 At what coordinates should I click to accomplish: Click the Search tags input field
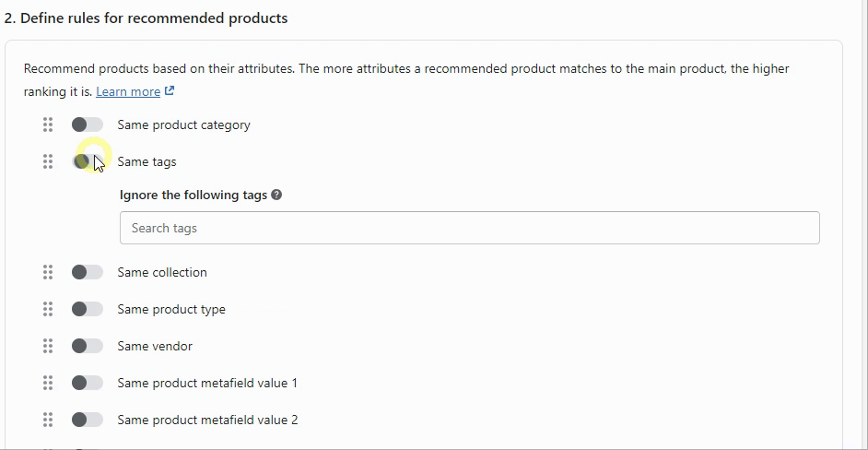469,228
